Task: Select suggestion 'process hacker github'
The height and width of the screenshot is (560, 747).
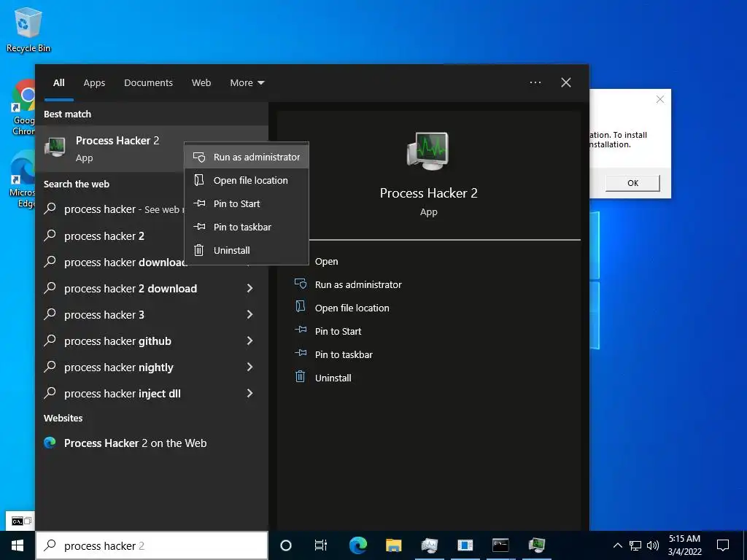Action: tap(117, 341)
